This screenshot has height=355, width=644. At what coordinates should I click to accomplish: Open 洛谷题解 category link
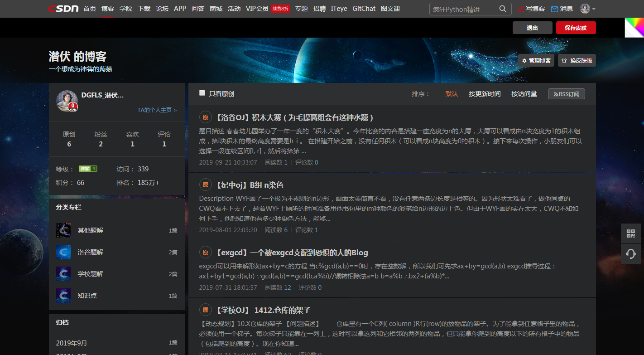pos(91,252)
